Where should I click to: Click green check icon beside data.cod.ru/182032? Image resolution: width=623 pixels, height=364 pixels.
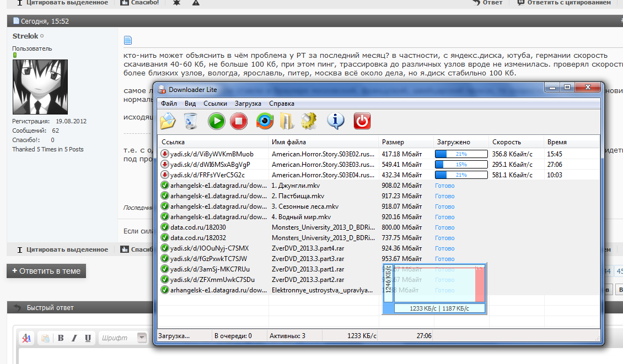164,238
